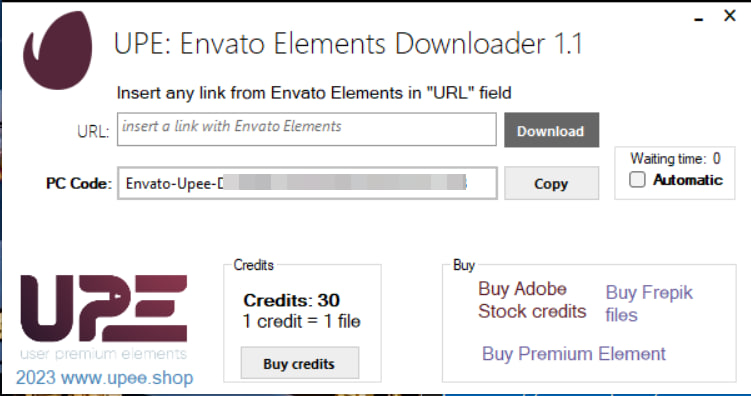Click the Envato leaf logo icon

pos(57,50)
